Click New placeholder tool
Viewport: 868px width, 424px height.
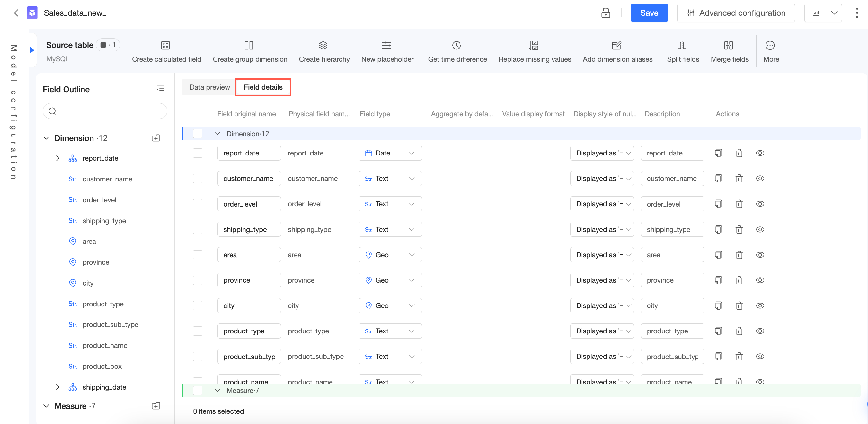387,52
